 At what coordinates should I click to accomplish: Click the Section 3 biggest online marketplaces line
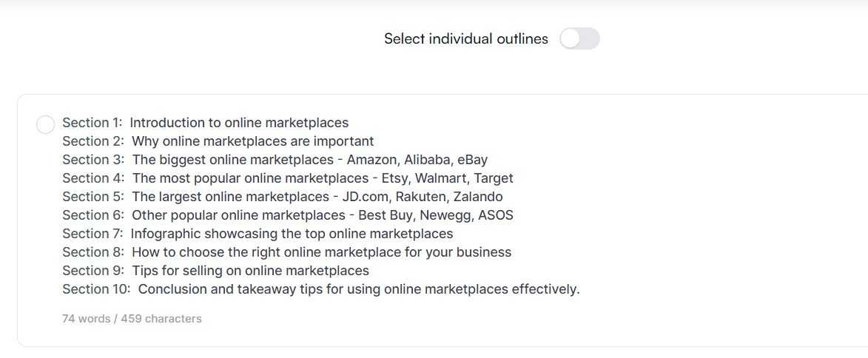(275, 160)
